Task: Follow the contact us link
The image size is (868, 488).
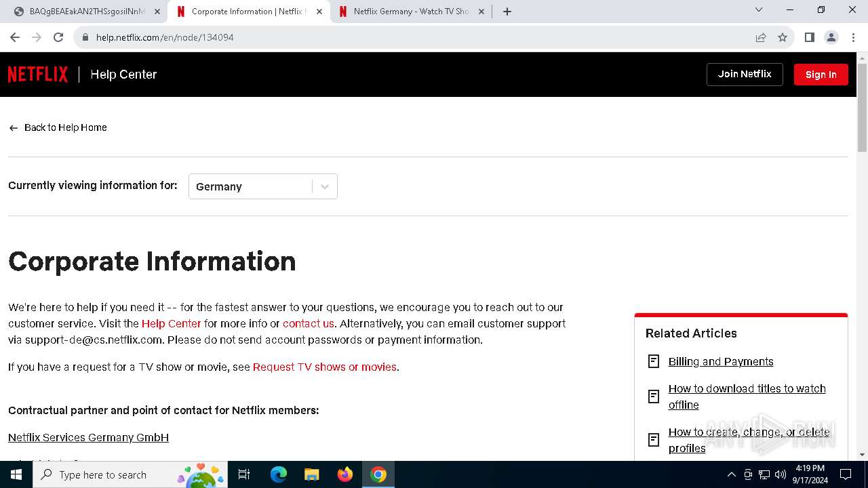Action: [309, 323]
